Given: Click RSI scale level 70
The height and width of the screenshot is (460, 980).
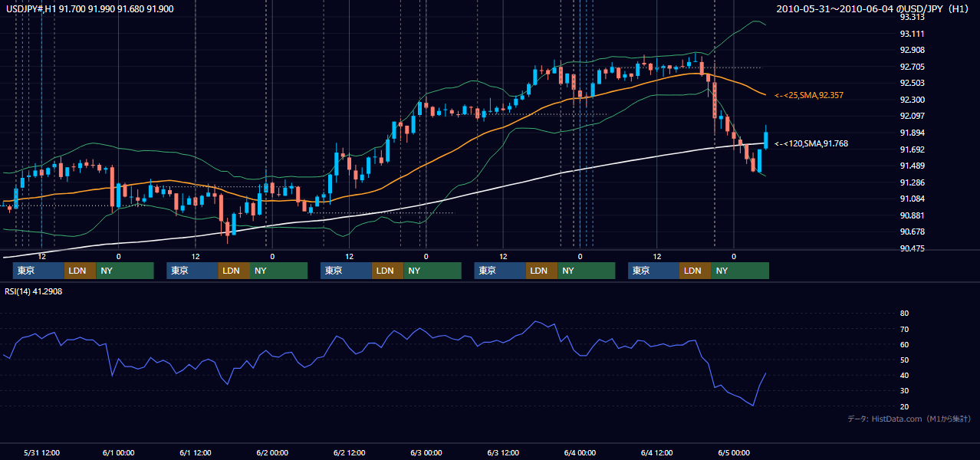Looking at the screenshot, I should click(904, 329).
